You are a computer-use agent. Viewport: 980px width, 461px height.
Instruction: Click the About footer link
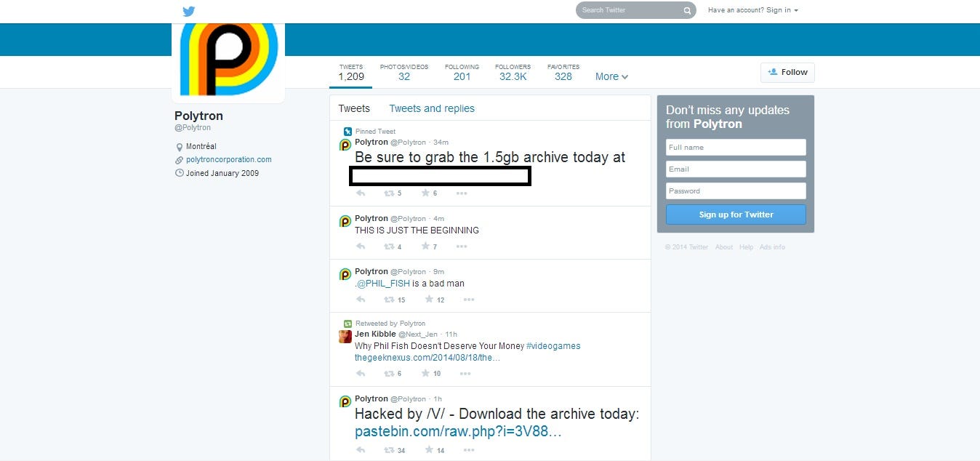(x=724, y=247)
